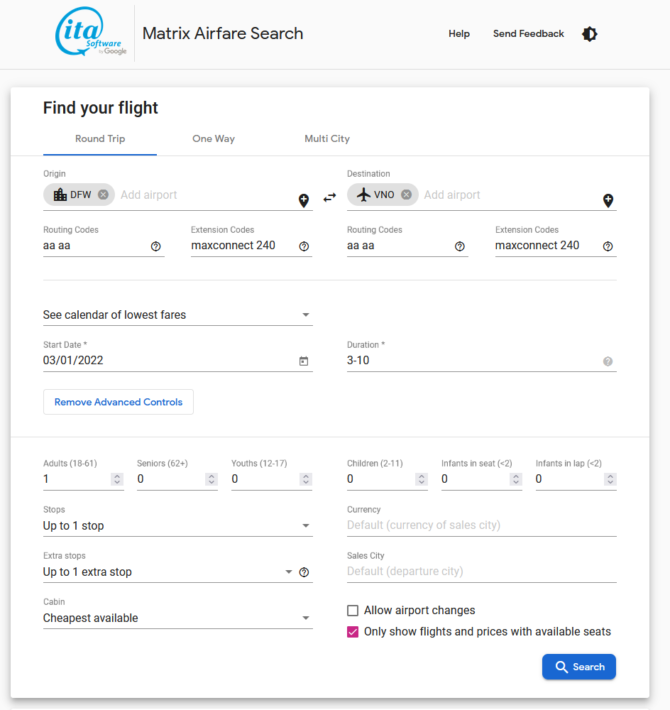
Task: Click the Children count stepper
Action: click(421, 479)
